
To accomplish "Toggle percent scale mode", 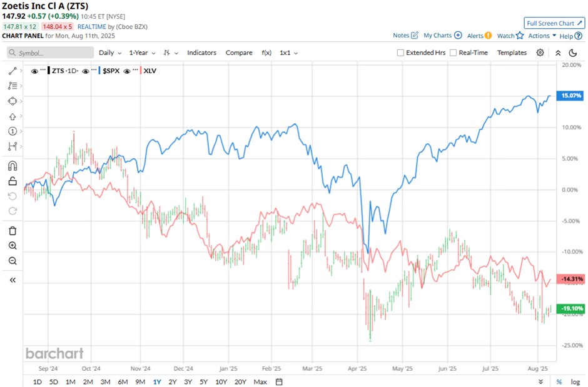I will (559, 382).
